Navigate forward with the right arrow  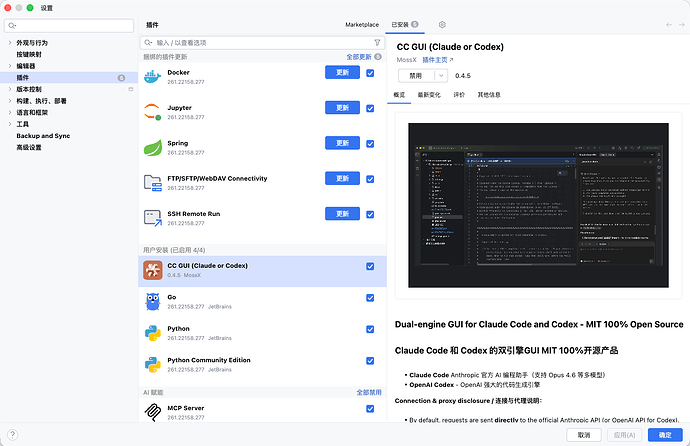point(682,25)
